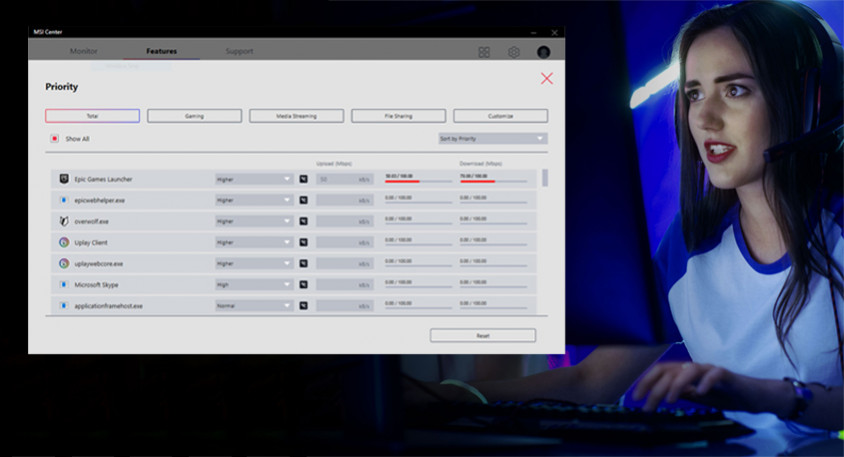Open the Sort by Priority dropdown
844x457 pixels.
click(x=493, y=138)
